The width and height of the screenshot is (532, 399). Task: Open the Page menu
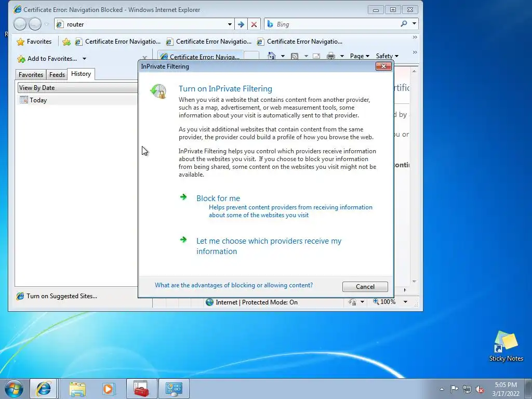(x=360, y=56)
